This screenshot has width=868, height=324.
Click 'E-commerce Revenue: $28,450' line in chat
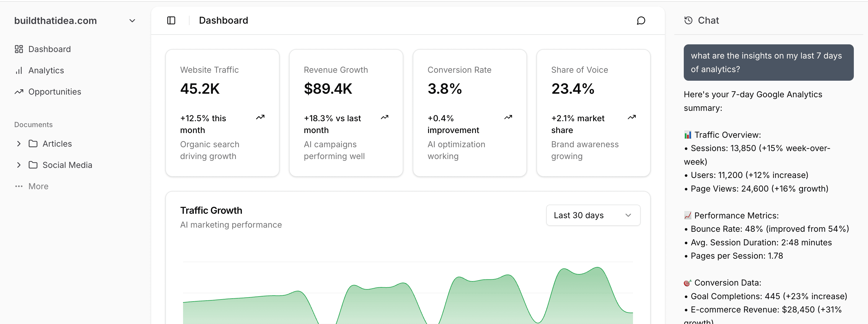click(763, 315)
